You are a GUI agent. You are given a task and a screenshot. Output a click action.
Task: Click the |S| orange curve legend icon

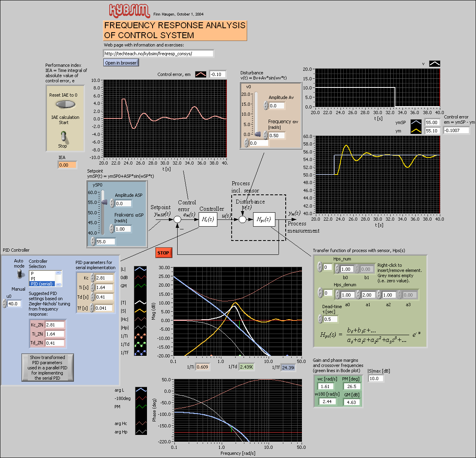point(140,311)
